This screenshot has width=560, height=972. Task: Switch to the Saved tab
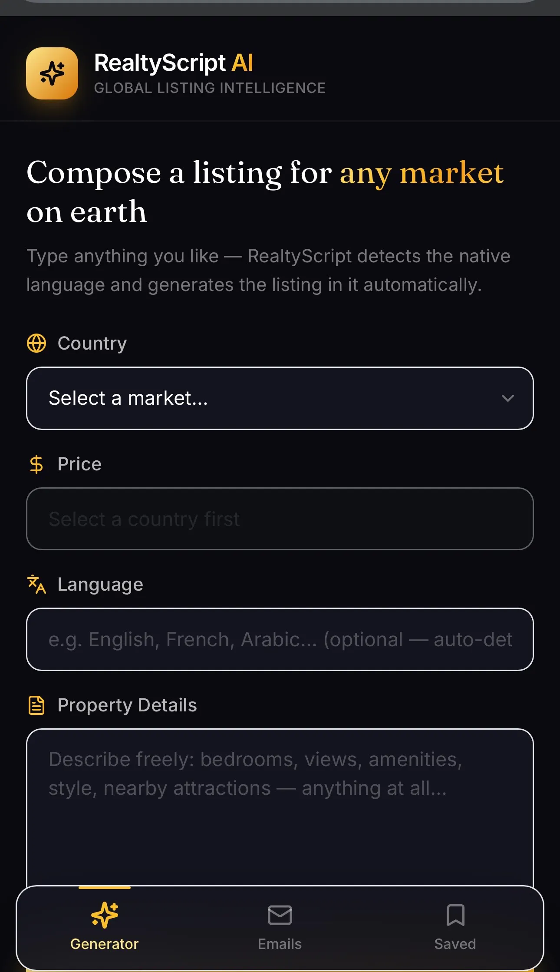pyautogui.click(x=455, y=928)
